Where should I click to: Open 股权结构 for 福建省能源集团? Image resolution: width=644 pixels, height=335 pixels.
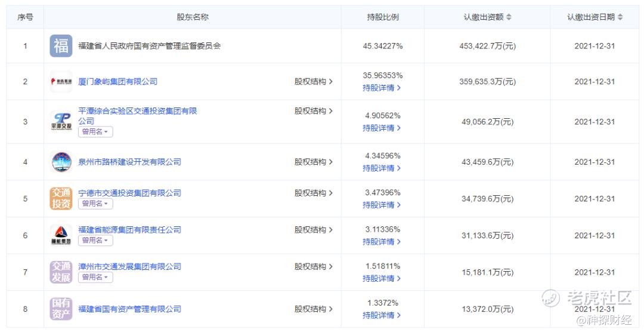click(314, 230)
